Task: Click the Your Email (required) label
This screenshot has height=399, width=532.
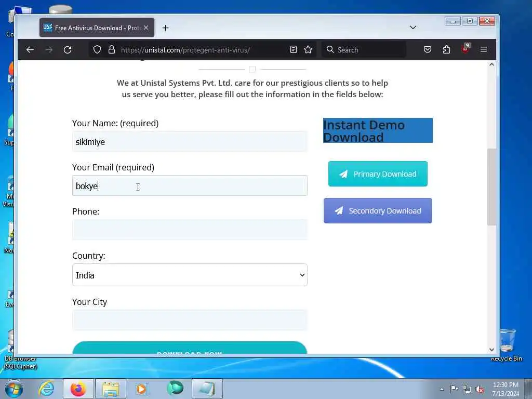Action: (x=113, y=167)
